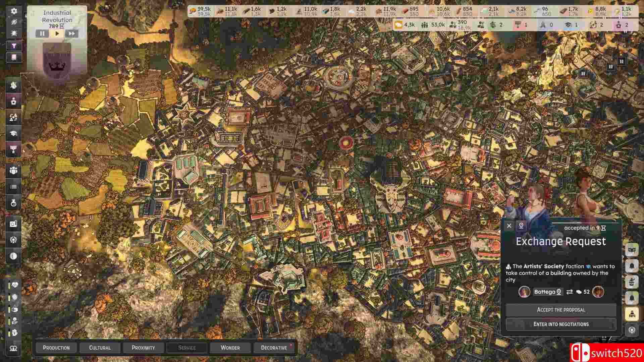This screenshot has height=362, width=644.
Task: Close the Exchange Request panel
Action: point(509,226)
